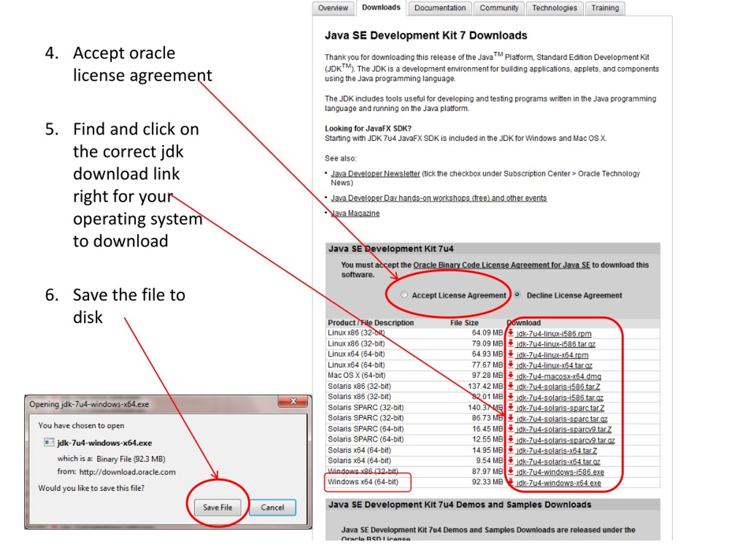The image size is (747, 560).
Task: Click download arrow icon for jdk-7u4-windows-i586.exe
Action: point(511,472)
